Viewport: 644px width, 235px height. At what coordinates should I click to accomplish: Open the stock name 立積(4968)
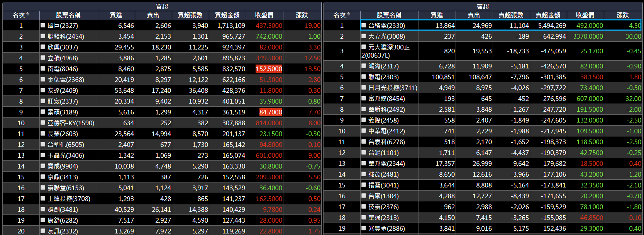(63, 58)
